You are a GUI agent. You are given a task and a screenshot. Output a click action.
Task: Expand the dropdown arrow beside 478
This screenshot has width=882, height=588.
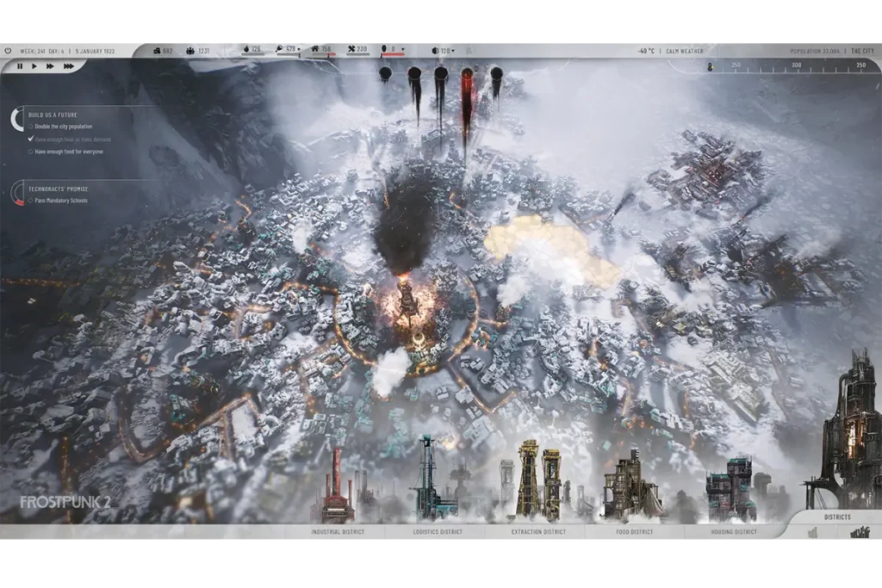click(299, 50)
